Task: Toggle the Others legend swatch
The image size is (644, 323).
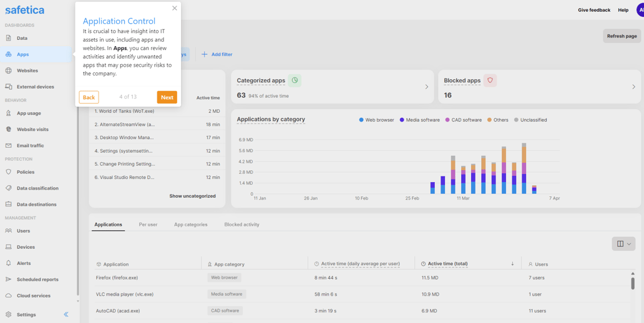Action: pyautogui.click(x=490, y=120)
